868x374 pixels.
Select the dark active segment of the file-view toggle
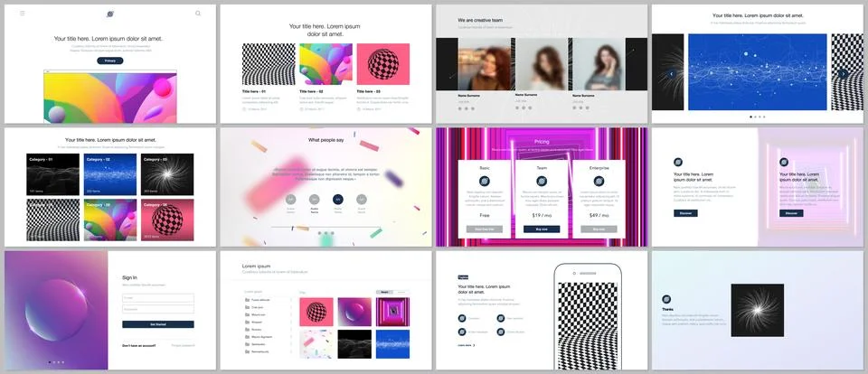pos(385,292)
